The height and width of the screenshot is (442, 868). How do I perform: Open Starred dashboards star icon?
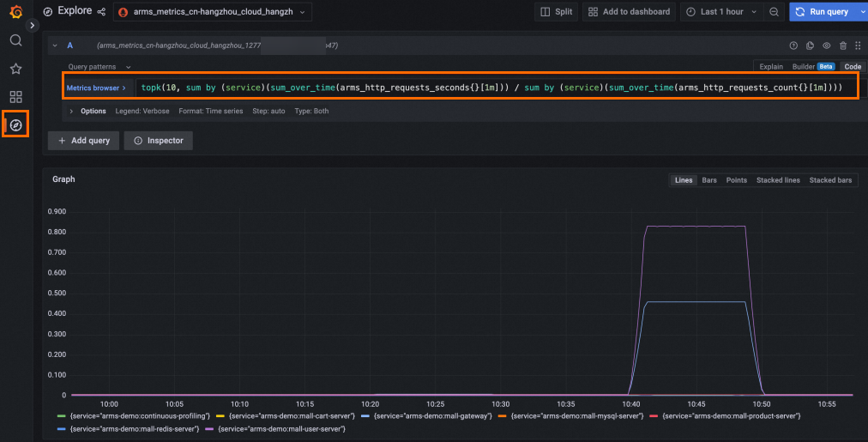15,69
